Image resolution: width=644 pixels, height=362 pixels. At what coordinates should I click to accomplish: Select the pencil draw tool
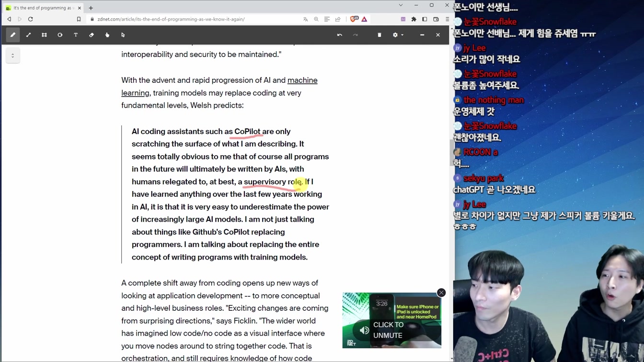pos(13,35)
